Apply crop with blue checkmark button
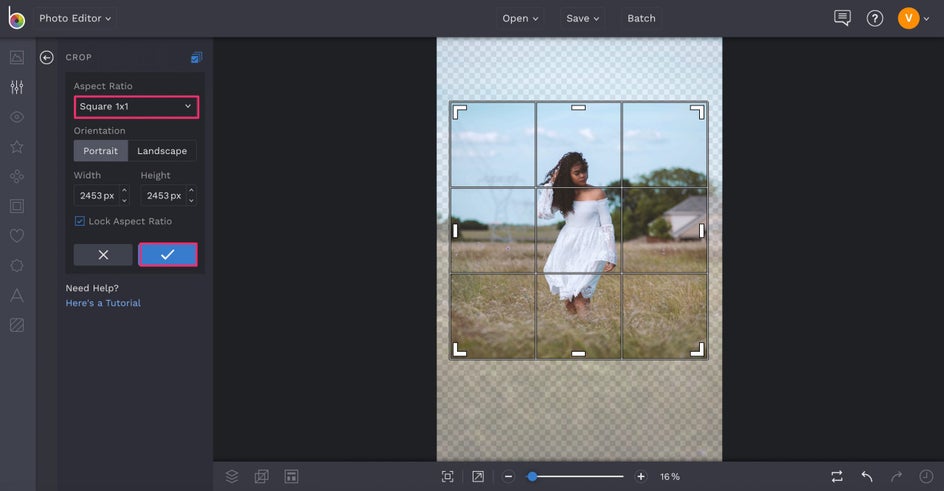 [167, 255]
